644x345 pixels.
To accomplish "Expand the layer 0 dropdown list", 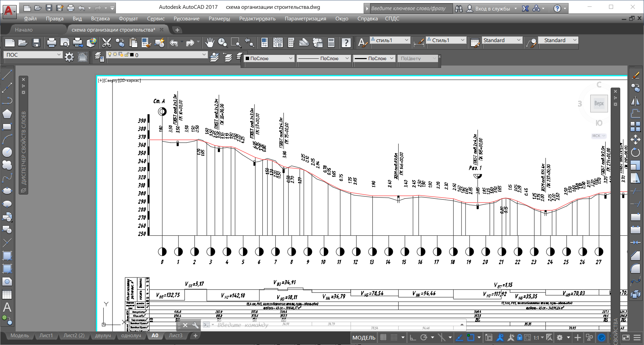I will pos(204,55).
